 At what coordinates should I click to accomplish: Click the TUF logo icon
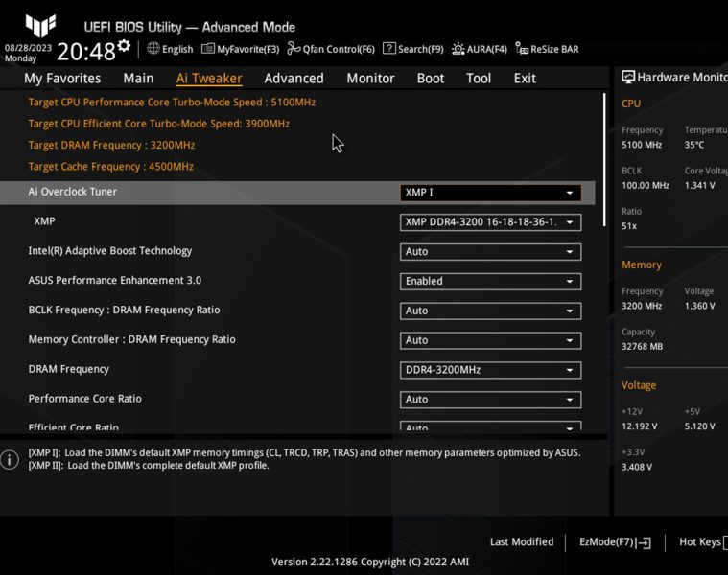pos(40,25)
